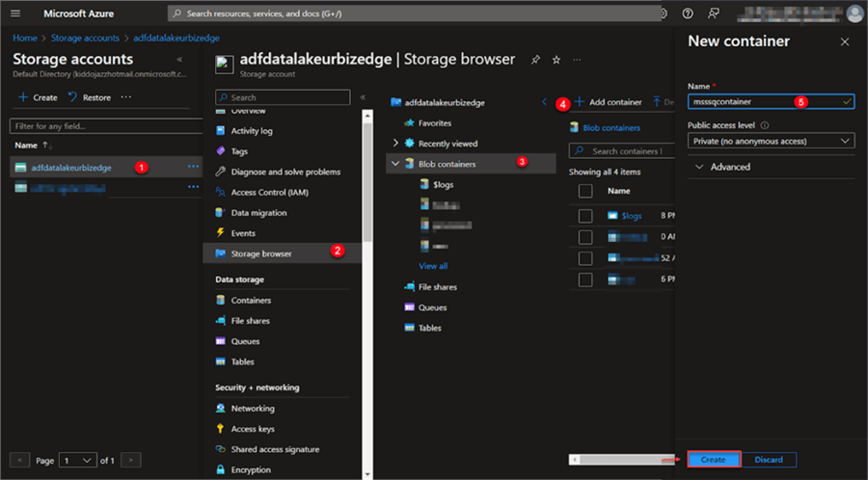The height and width of the screenshot is (480, 868).
Task: Open Access keys from the sidebar
Action: (x=252, y=429)
